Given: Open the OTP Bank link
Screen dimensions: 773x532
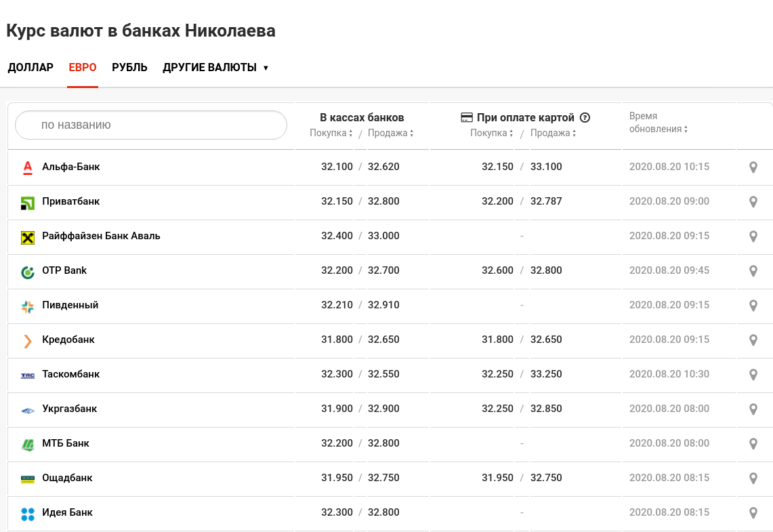Looking at the screenshot, I should (x=64, y=270).
